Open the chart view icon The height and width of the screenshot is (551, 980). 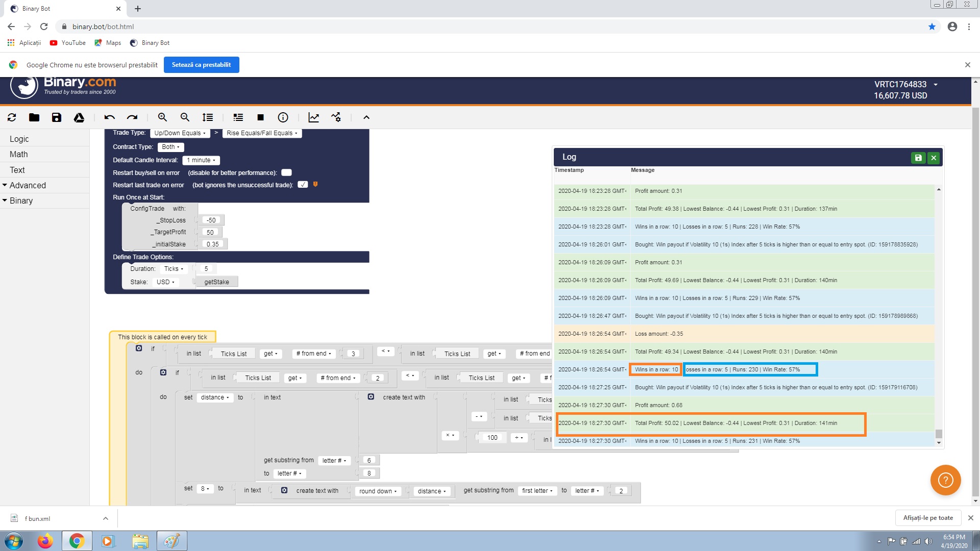point(313,117)
